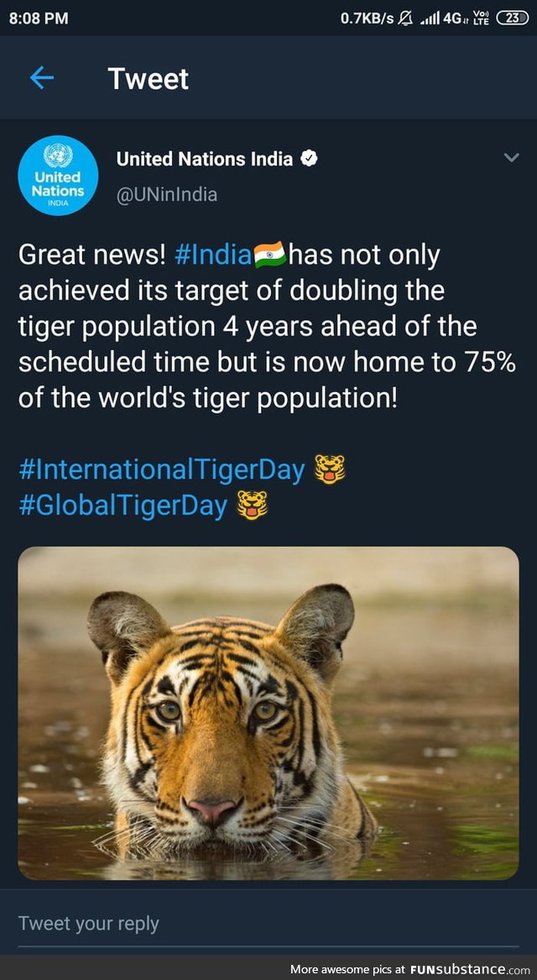Viewport: 537px width, 980px height.
Task: Tap the verified badge icon
Action: (x=309, y=159)
